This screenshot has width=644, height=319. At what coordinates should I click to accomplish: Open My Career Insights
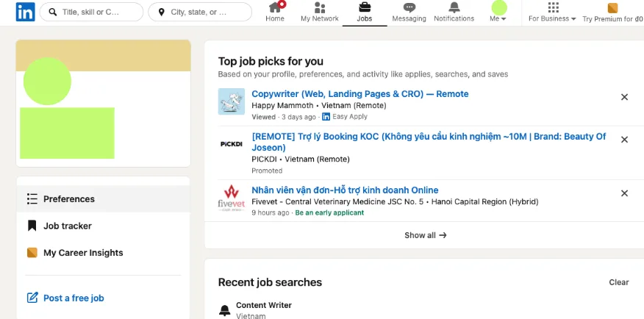pos(103,253)
